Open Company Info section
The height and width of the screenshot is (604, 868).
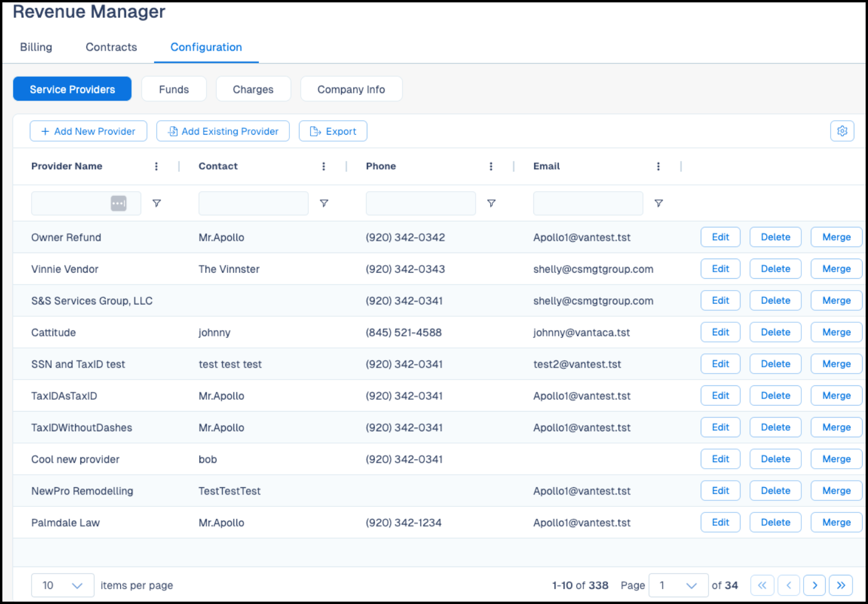[351, 89]
